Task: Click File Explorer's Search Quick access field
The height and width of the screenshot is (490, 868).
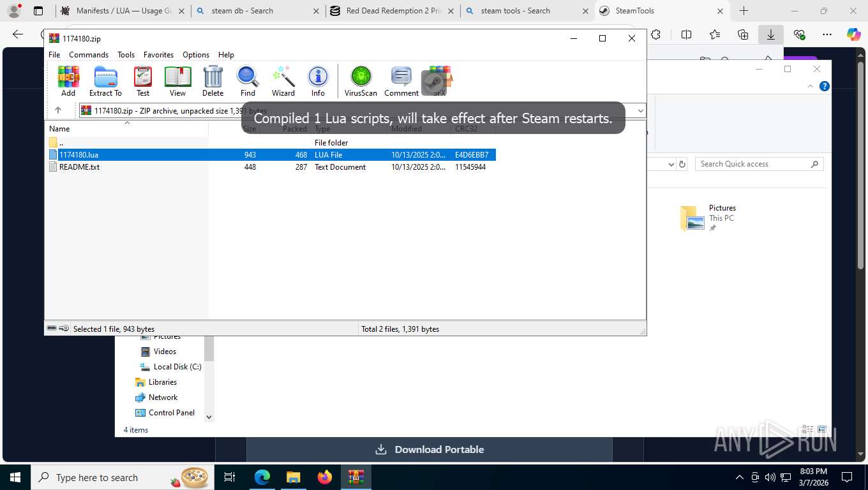Action: [x=759, y=164]
